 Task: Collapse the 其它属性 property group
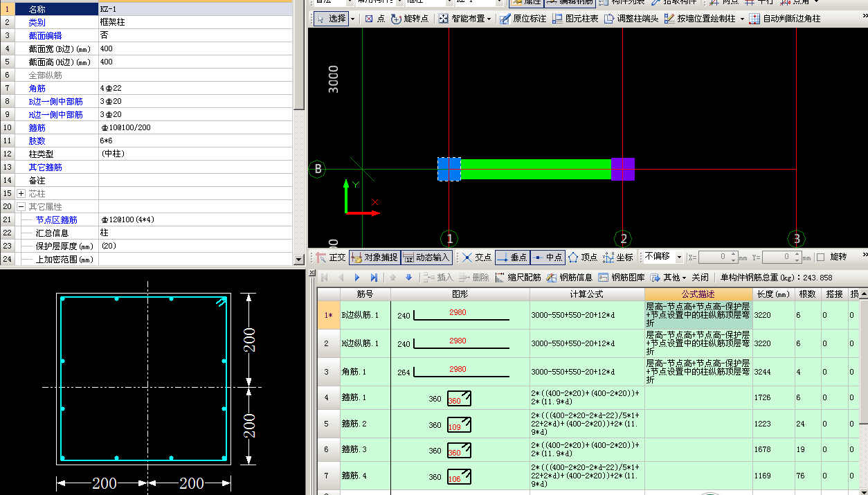tap(21, 206)
